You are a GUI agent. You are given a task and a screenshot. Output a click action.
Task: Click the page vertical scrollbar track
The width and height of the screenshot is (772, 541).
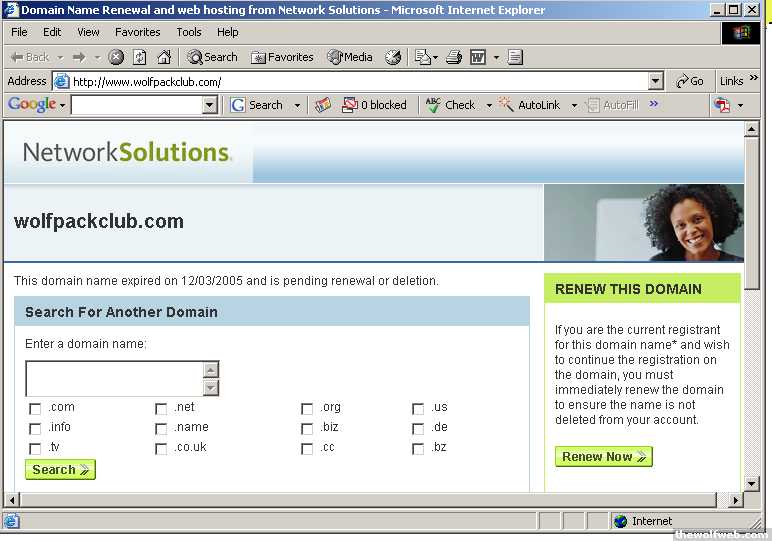point(752,380)
